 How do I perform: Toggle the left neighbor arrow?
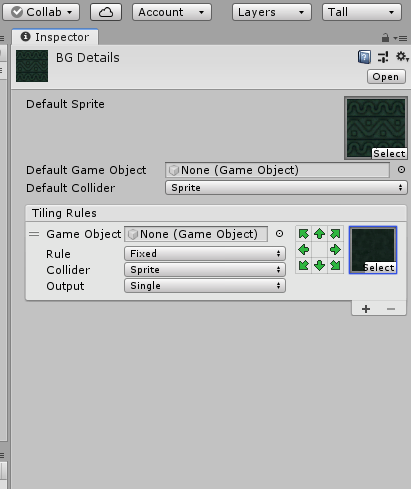304,250
